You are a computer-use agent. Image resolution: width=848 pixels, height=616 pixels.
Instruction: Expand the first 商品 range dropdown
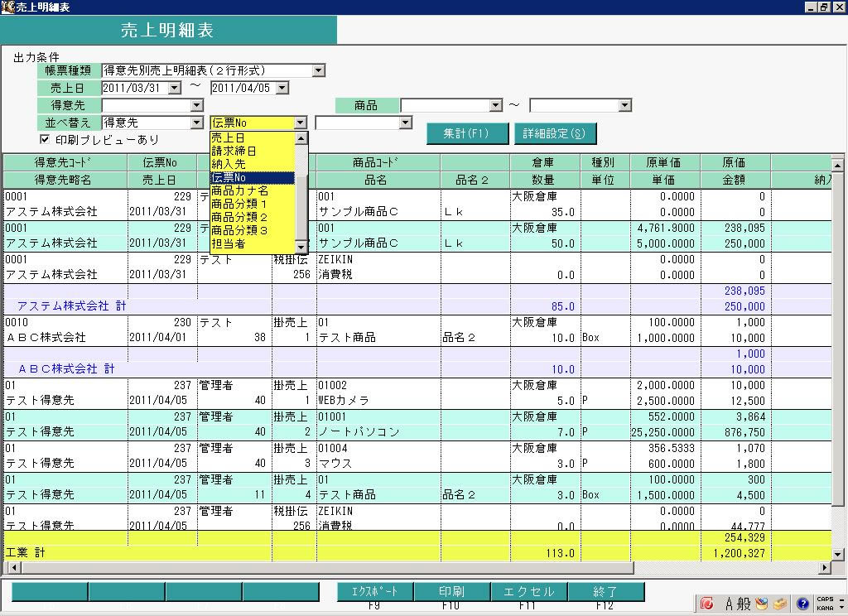click(495, 105)
